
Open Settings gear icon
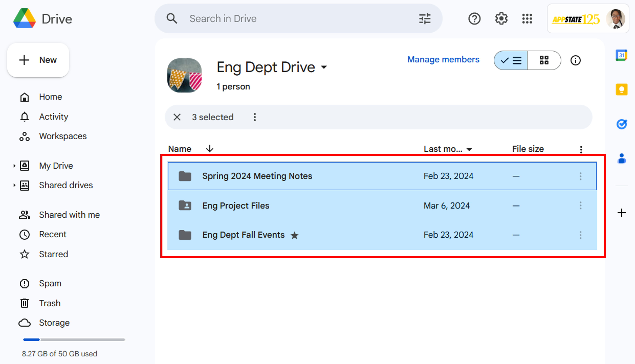(x=501, y=19)
